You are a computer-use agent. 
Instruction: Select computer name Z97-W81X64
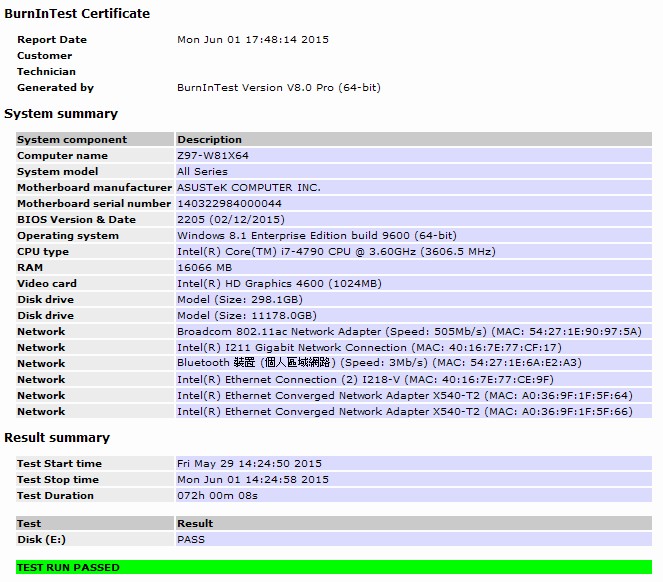[414, 156]
